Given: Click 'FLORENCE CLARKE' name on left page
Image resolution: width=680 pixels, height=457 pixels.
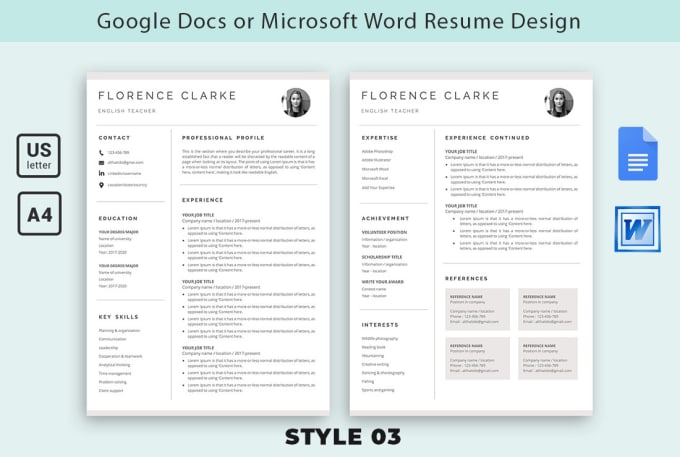Looking at the screenshot, I should (x=167, y=95).
